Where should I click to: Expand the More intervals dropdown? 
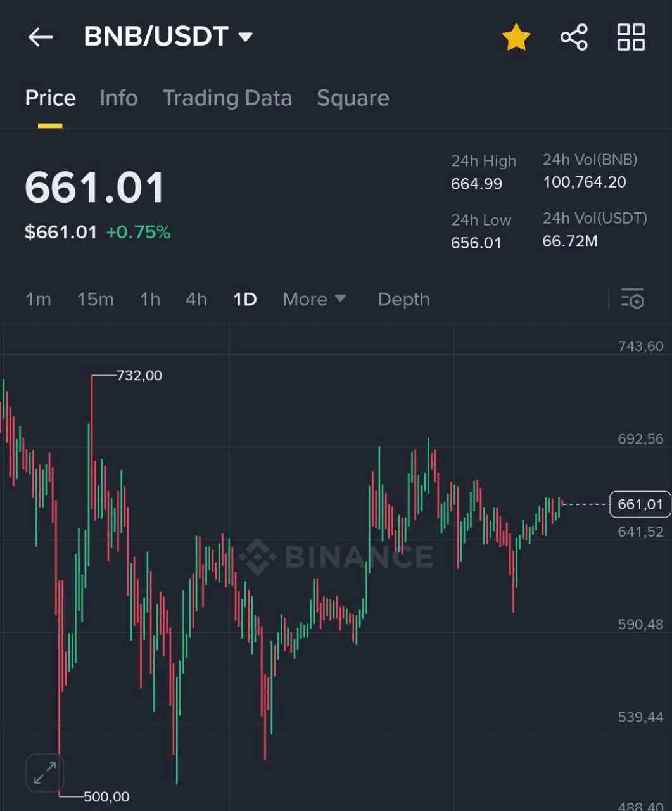(314, 299)
